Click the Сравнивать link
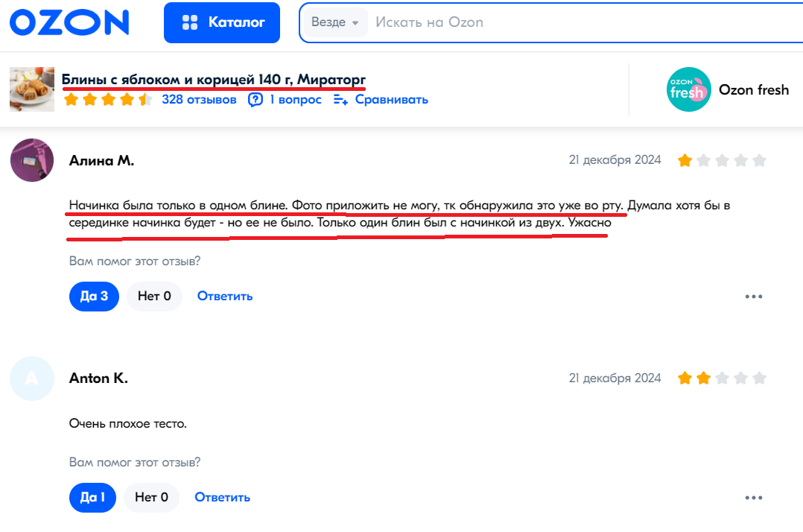The width and height of the screenshot is (803, 532). coord(391,99)
